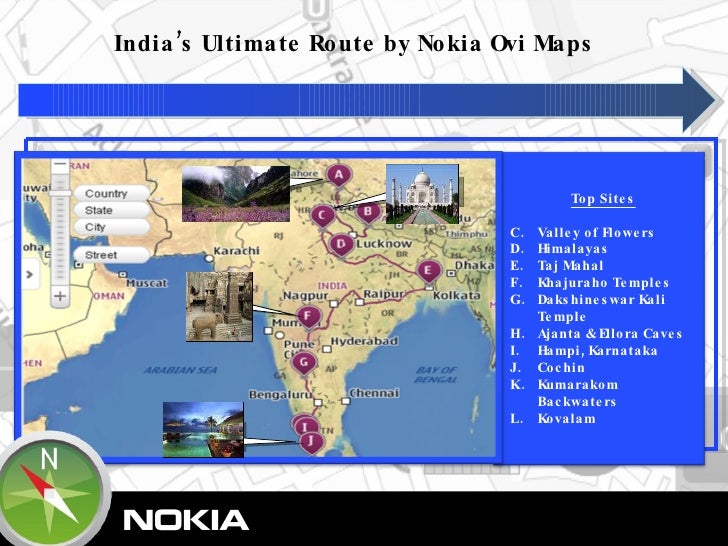Click map marker A near Lahore
Screen dimensions: 728x546
point(338,176)
